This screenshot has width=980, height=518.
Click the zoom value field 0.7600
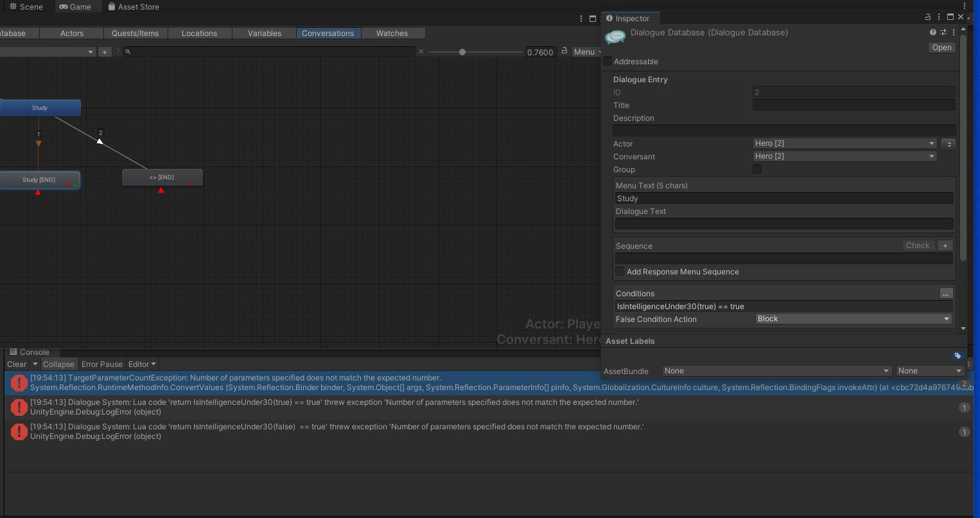tap(540, 52)
